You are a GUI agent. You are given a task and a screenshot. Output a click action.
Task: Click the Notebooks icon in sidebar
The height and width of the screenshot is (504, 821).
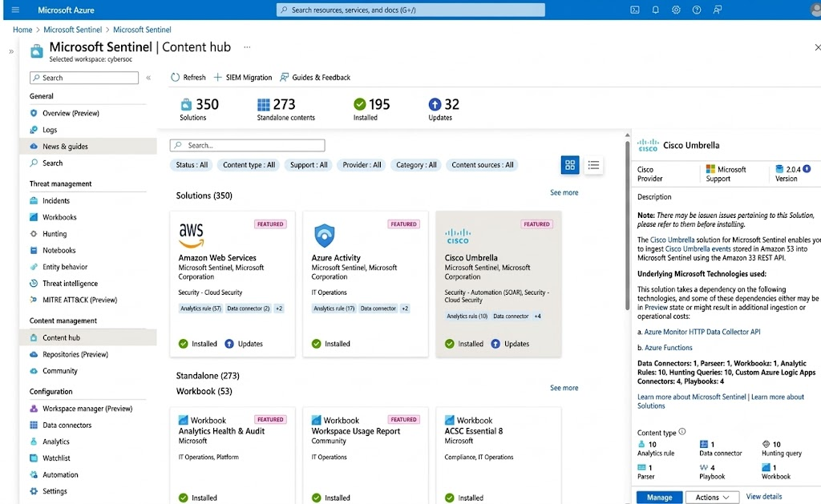(x=34, y=250)
